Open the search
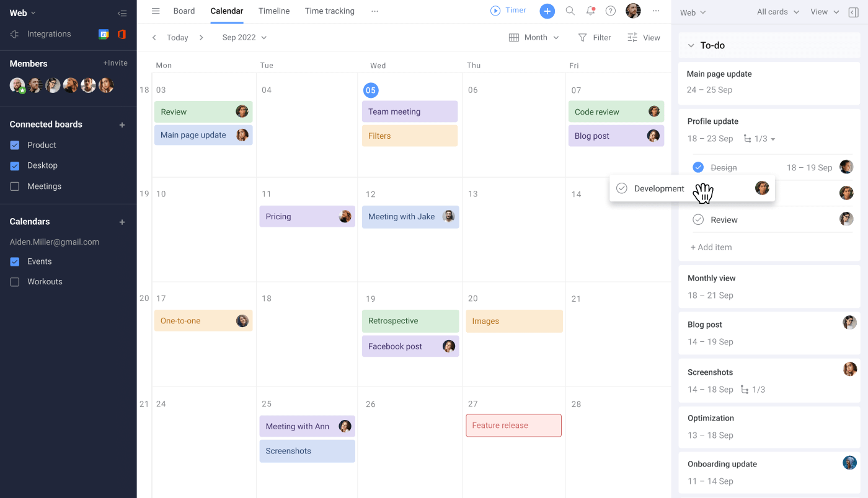This screenshot has width=868, height=498. (x=570, y=11)
